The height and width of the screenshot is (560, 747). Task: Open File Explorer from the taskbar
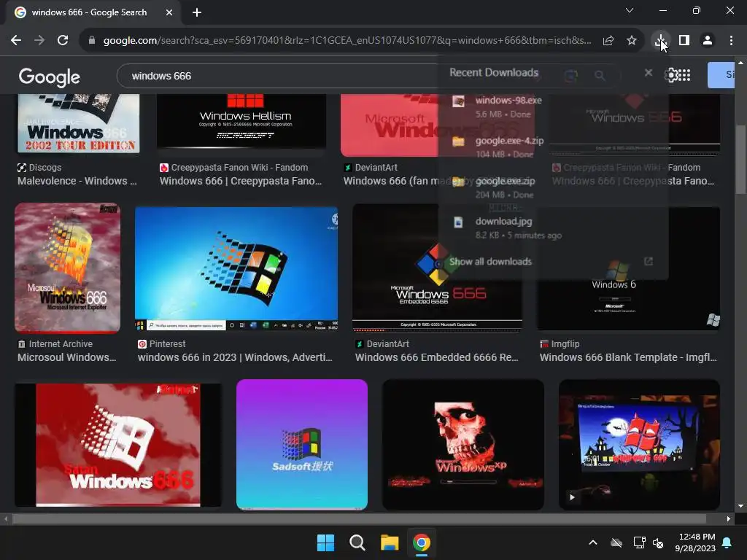390,542
